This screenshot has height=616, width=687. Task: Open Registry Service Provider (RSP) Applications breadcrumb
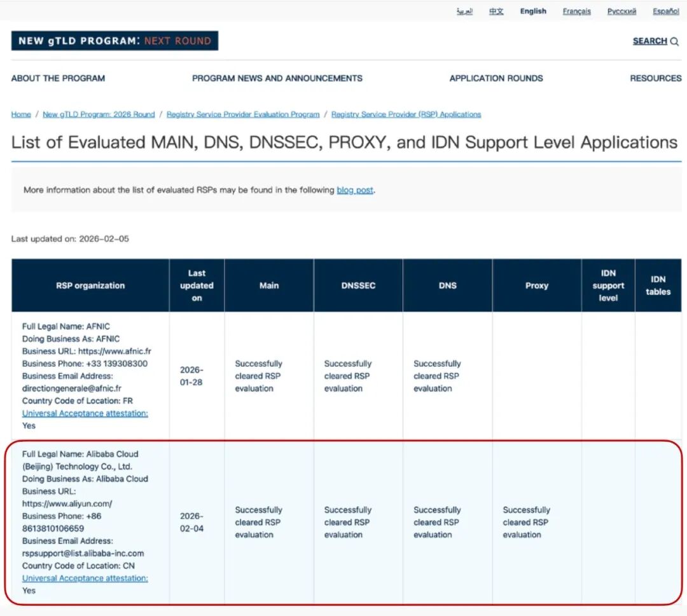tap(406, 114)
